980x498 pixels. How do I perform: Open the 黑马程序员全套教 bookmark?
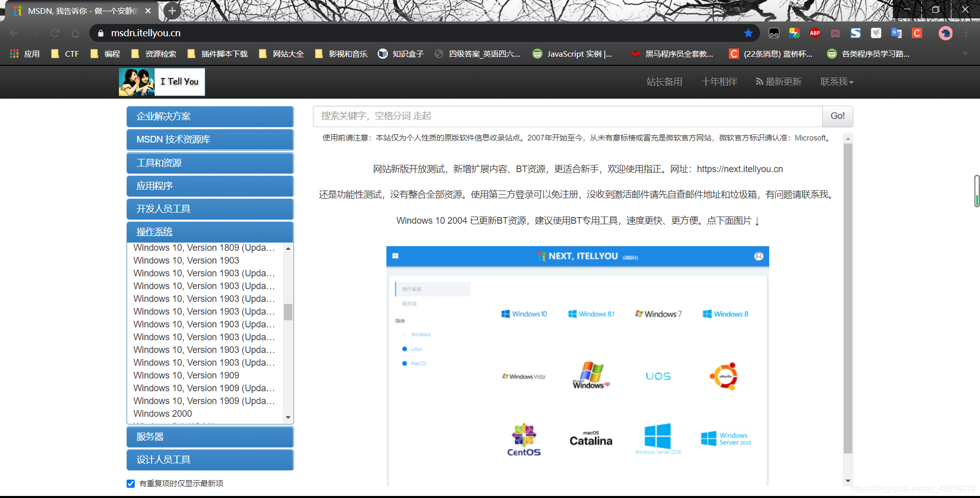(672, 54)
